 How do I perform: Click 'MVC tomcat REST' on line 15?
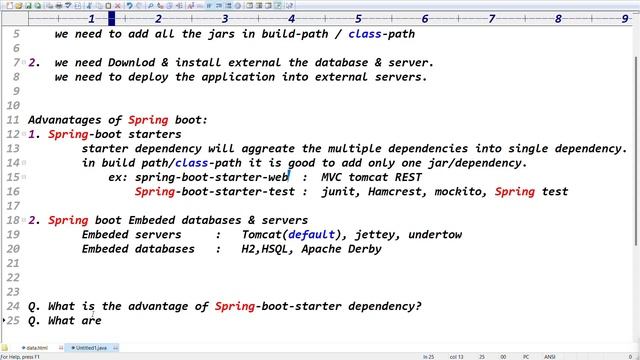pyautogui.click(x=371, y=177)
